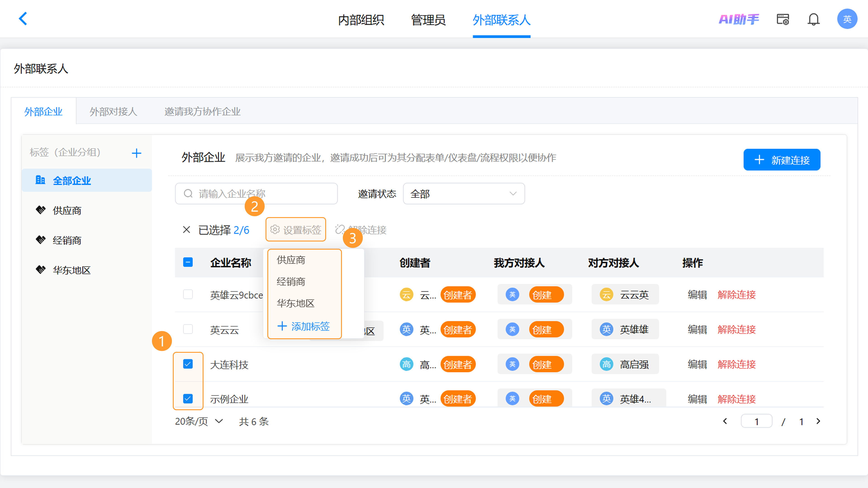Check the 英云云 row checkbox
The image size is (868, 488).
pyautogui.click(x=188, y=329)
